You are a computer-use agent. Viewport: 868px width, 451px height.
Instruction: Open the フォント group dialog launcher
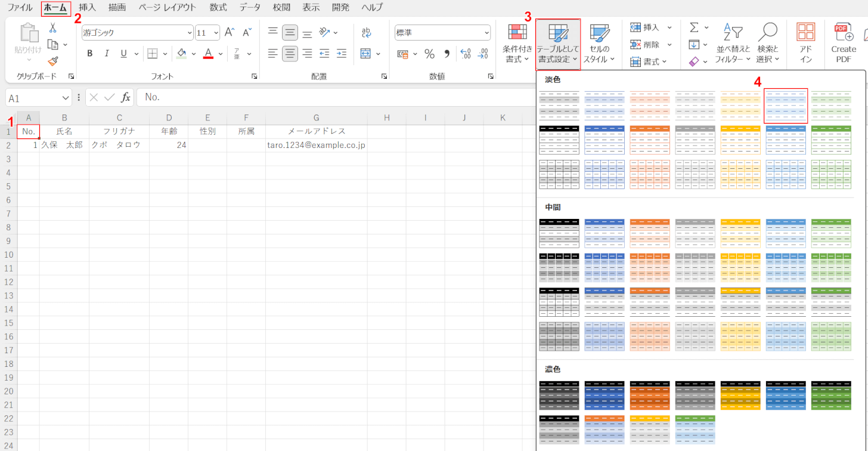point(254,76)
